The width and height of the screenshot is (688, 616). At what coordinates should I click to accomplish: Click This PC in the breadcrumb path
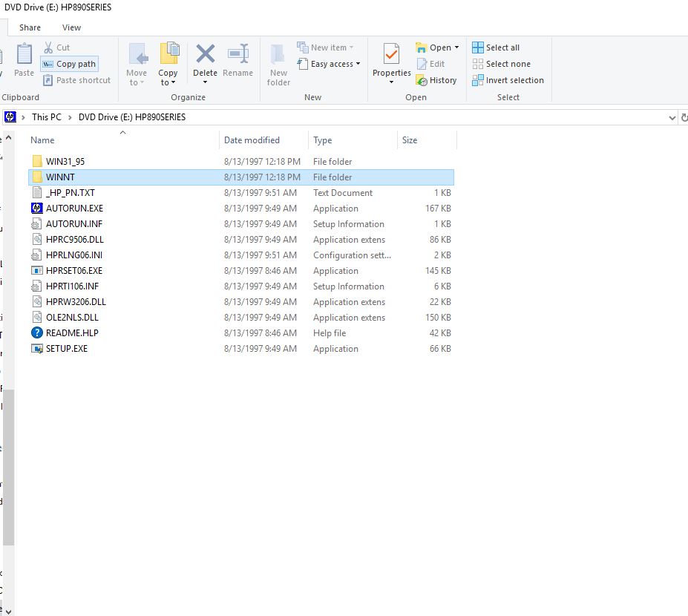tap(46, 117)
